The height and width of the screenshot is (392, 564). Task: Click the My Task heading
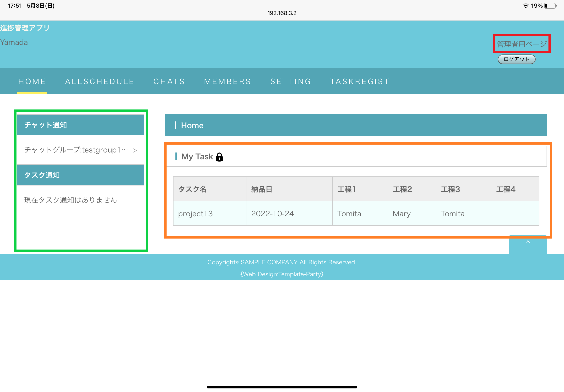pos(197,157)
